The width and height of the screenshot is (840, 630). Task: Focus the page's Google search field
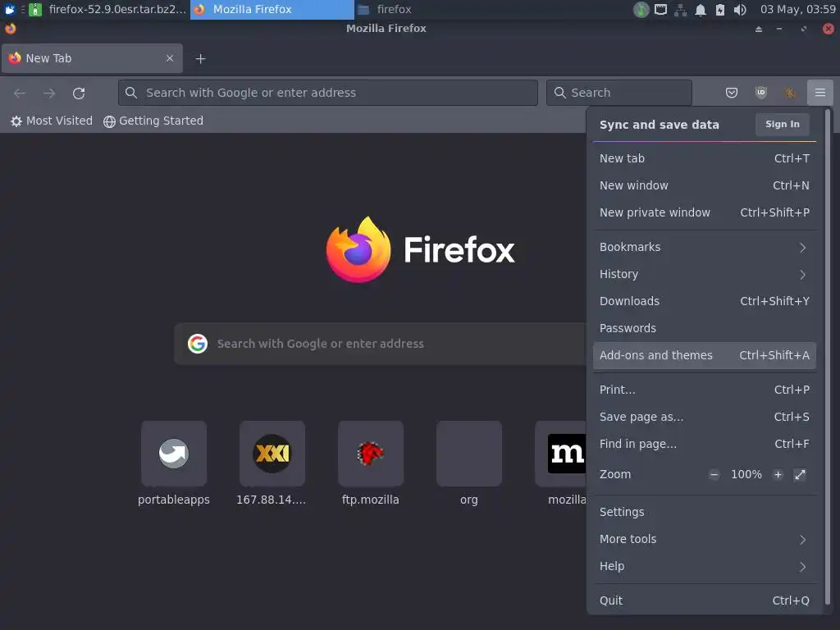click(x=381, y=344)
